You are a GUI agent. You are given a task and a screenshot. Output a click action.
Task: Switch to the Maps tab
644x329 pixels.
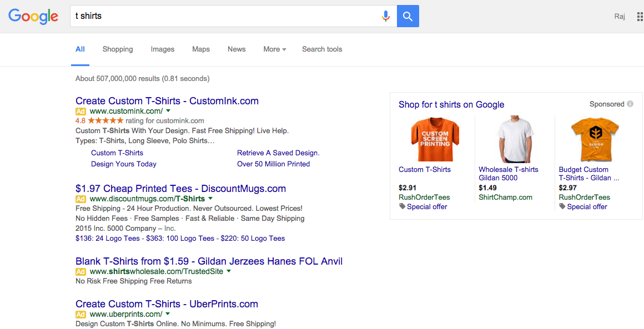tap(201, 49)
